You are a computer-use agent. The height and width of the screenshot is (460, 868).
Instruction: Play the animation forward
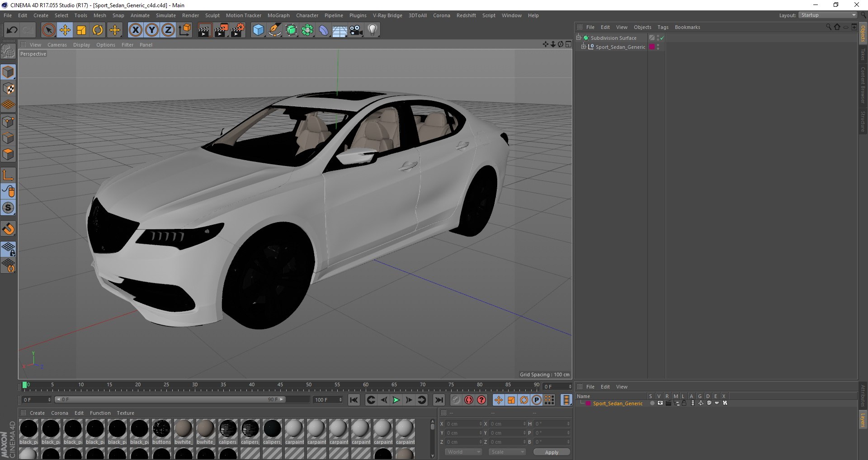tap(396, 400)
